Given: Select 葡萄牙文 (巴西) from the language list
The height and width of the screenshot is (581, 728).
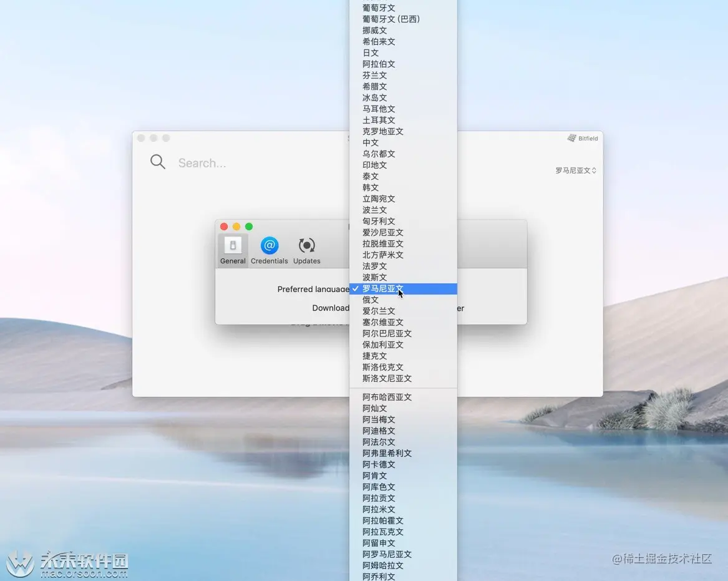Looking at the screenshot, I should (403, 19).
